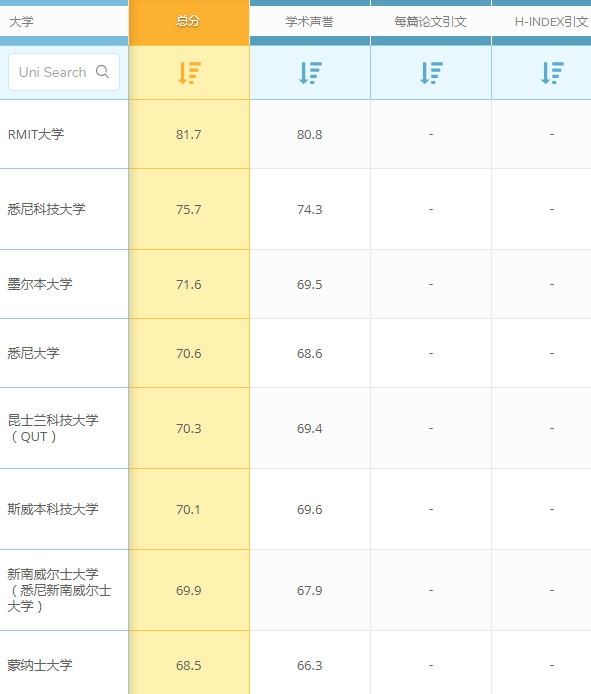
Task: Open the RMIT大学 university link
Action: click(x=36, y=134)
